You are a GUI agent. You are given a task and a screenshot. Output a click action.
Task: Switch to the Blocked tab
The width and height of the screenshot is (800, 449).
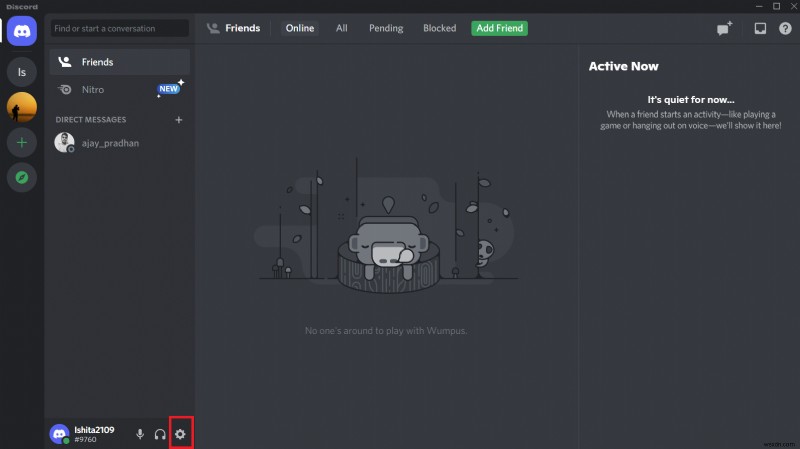point(439,28)
